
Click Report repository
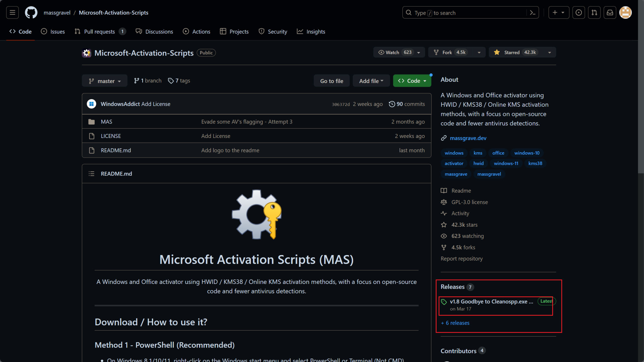tap(462, 259)
